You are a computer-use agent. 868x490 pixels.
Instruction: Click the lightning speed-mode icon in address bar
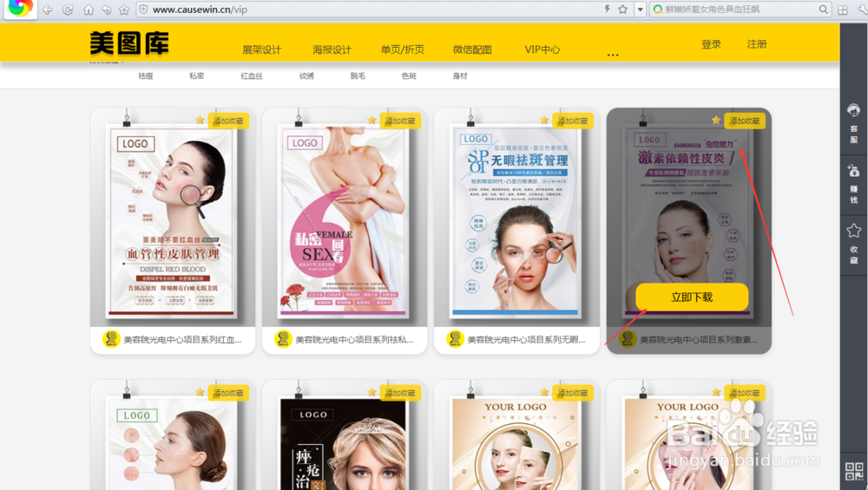(x=607, y=9)
